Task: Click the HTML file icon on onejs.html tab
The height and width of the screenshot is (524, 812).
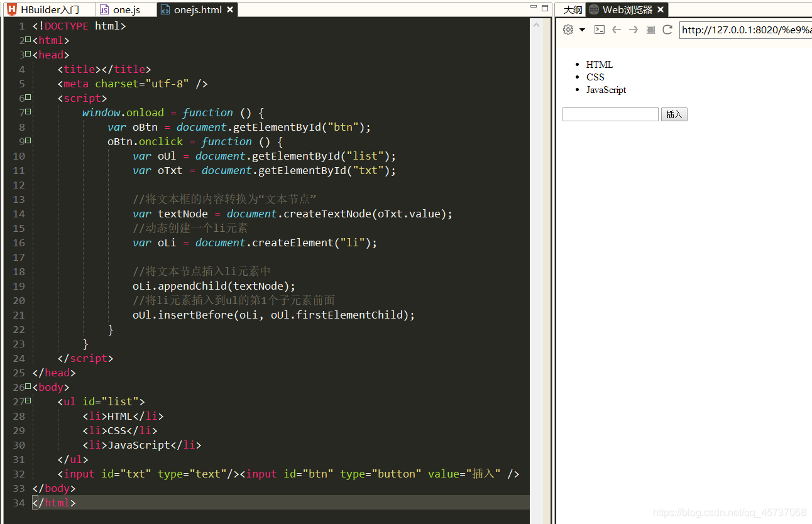Action: click(x=165, y=9)
